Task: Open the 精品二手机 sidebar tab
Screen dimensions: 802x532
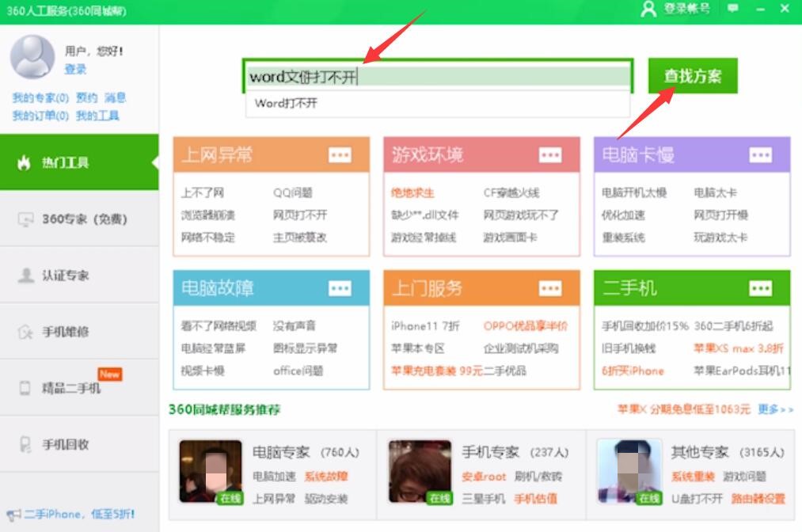Action: 79,388
